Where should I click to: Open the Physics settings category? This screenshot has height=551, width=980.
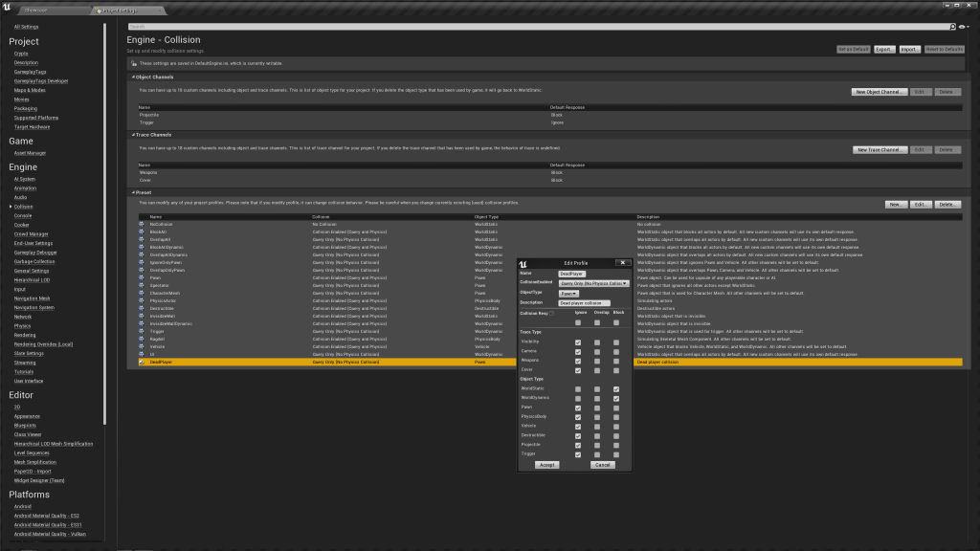(x=22, y=326)
